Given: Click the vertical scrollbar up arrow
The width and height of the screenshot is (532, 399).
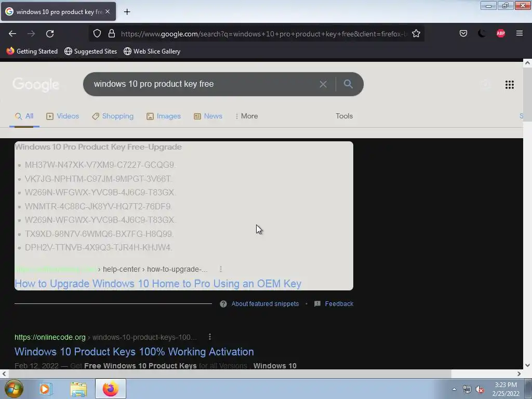Looking at the screenshot, I should [x=527, y=63].
